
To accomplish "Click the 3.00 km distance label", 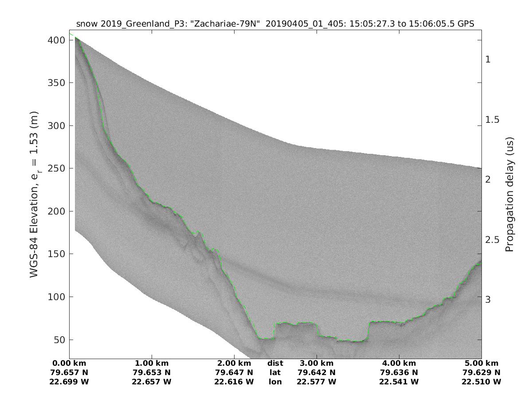I will tap(317, 364).
